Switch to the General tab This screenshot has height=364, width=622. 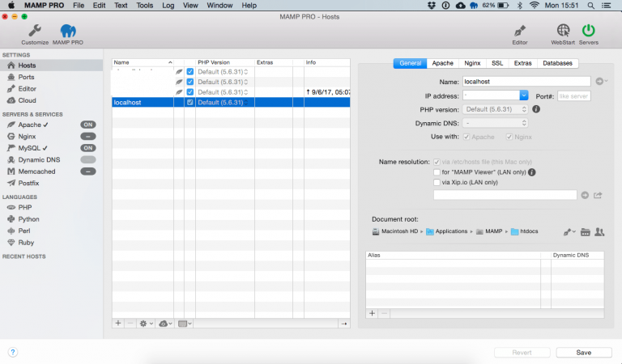point(410,63)
